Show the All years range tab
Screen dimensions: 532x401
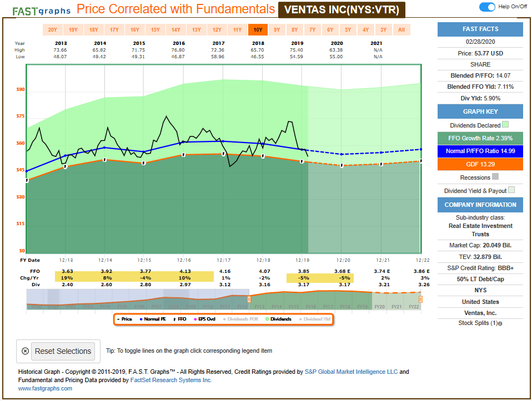[x=401, y=30]
